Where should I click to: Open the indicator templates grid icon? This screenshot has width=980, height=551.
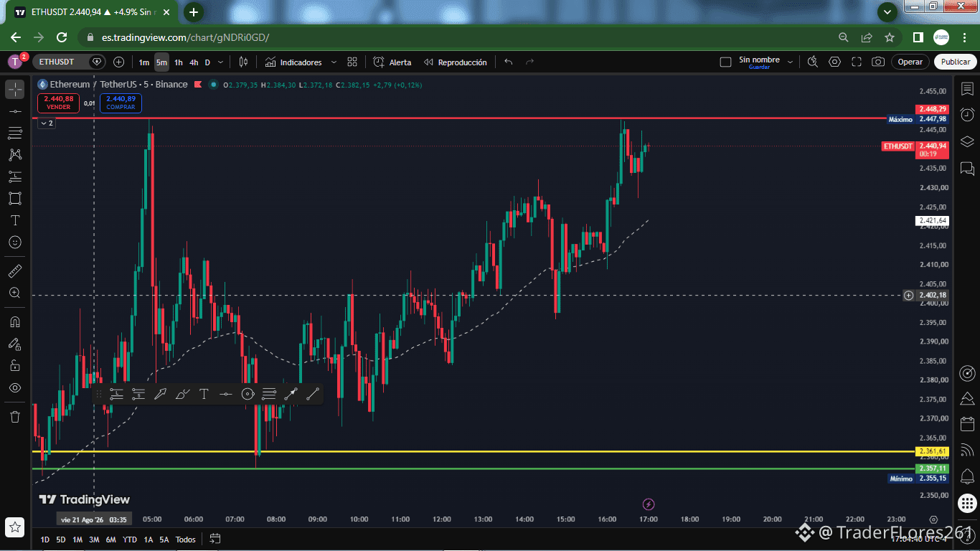[x=352, y=62]
